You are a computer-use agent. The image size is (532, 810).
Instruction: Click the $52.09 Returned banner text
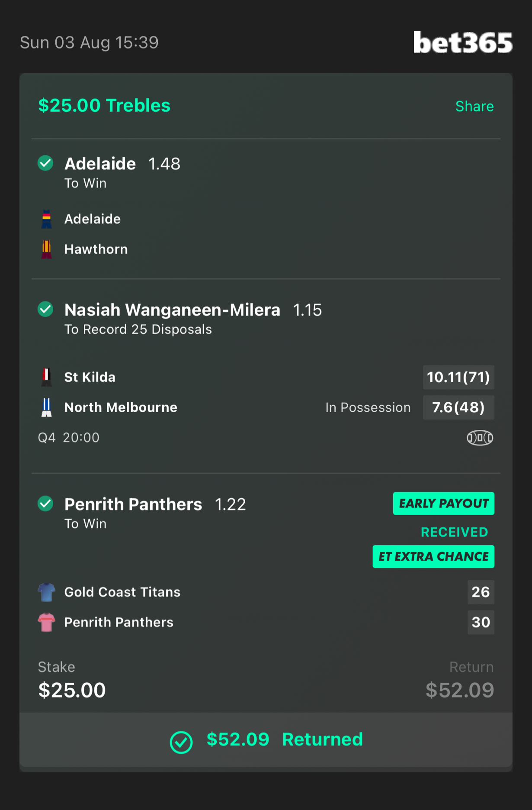284,739
